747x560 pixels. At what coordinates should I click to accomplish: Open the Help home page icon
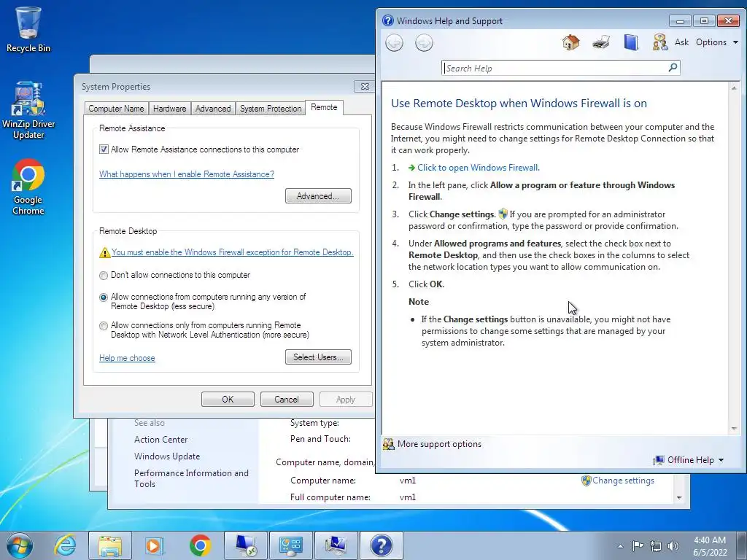[x=570, y=42]
